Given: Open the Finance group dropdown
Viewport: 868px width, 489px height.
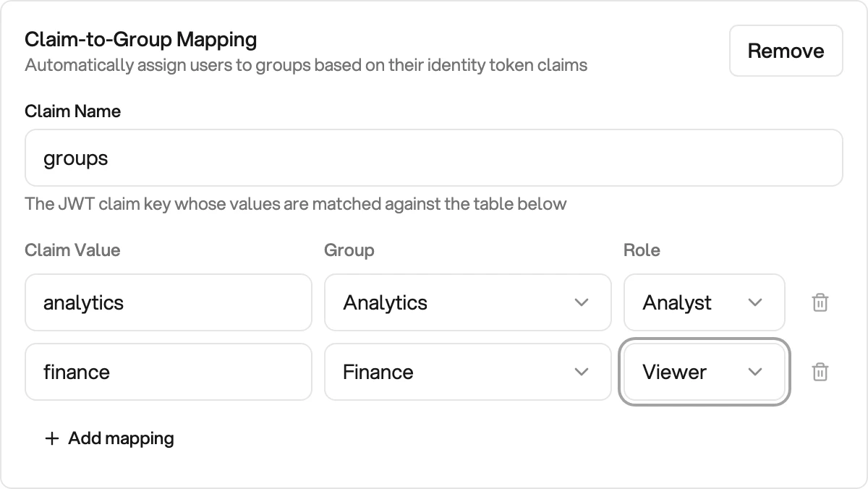Looking at the screenshot, I should coord(468,372).
